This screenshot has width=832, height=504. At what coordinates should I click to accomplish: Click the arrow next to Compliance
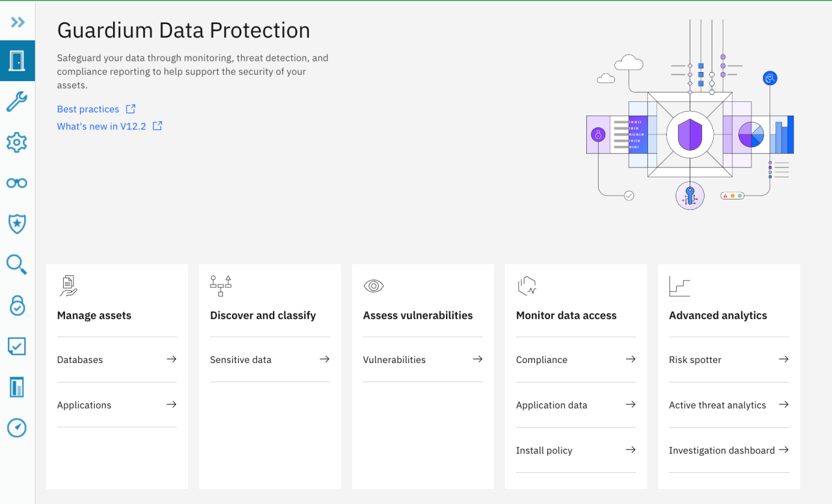(x=630, y=359)
